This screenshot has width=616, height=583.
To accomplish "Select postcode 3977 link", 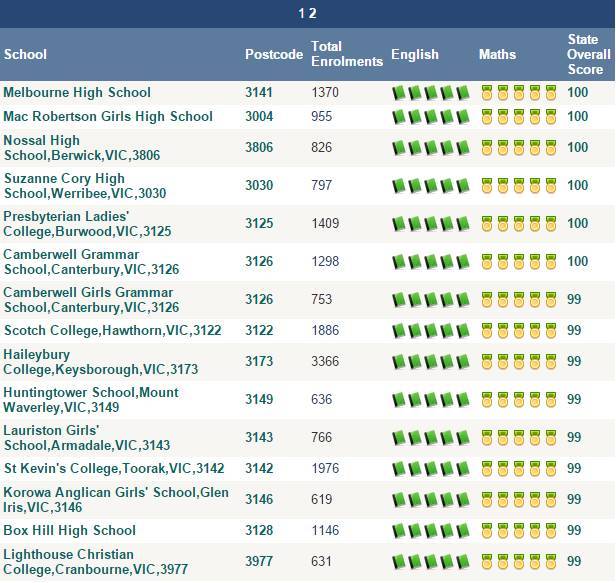I will pyautogui.click(x=259, y=561).
